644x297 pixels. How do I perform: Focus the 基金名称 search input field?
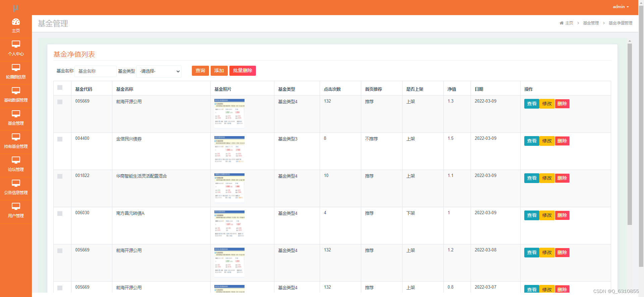(x=96, y=71)
